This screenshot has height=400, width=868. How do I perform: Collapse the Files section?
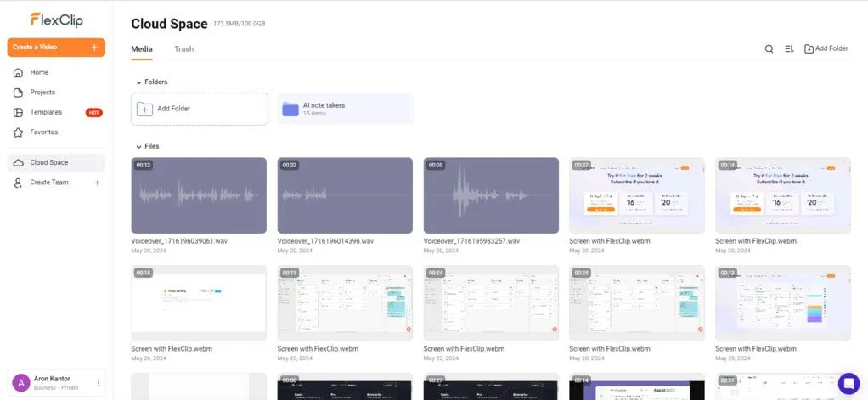coord(138,146)
